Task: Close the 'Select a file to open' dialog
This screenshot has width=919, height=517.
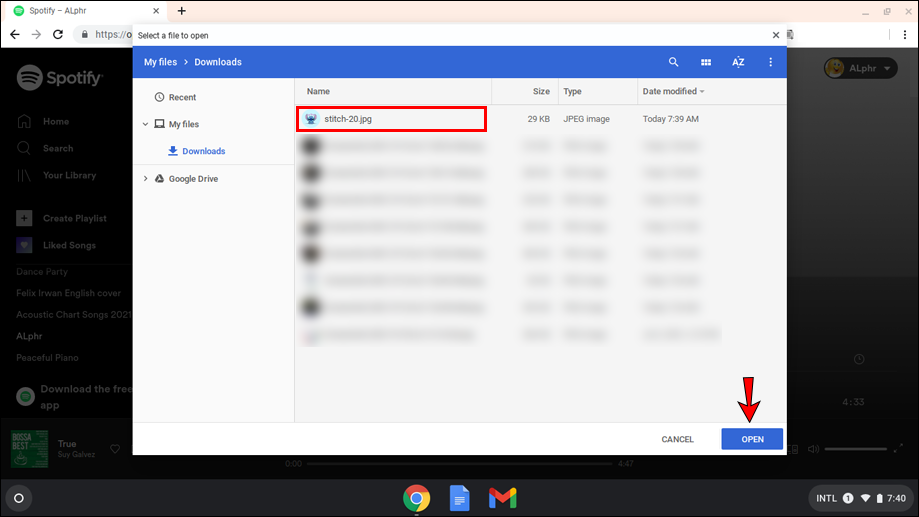Action: click(775, 35)
